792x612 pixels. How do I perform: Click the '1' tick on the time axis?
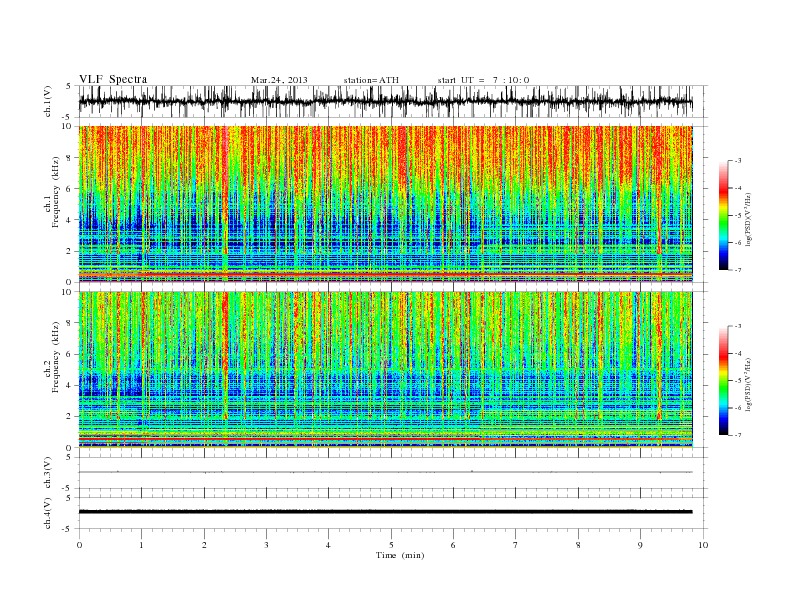coord(141,545)
